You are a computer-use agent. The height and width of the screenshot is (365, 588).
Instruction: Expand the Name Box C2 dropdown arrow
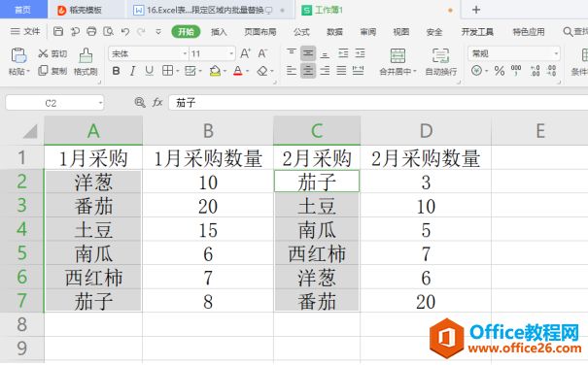100,103
